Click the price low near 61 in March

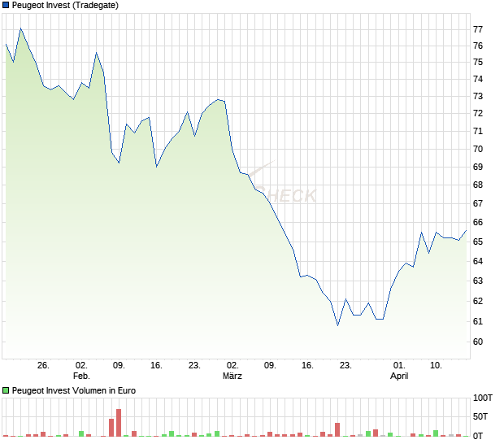coord(338,326)
